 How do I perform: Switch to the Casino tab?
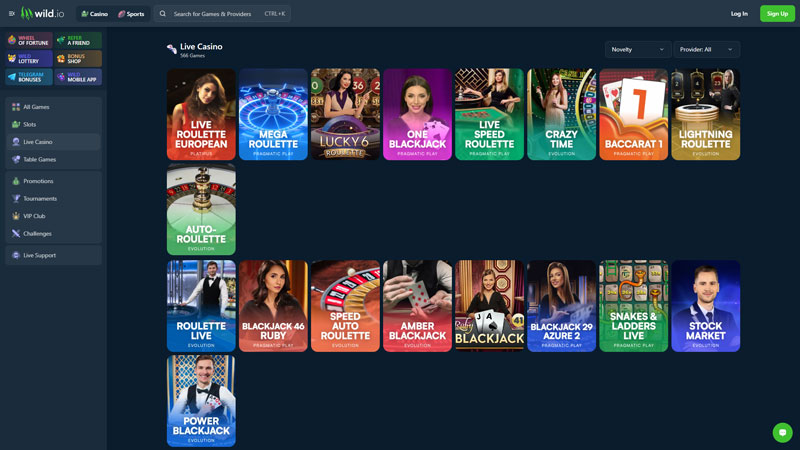94,14
